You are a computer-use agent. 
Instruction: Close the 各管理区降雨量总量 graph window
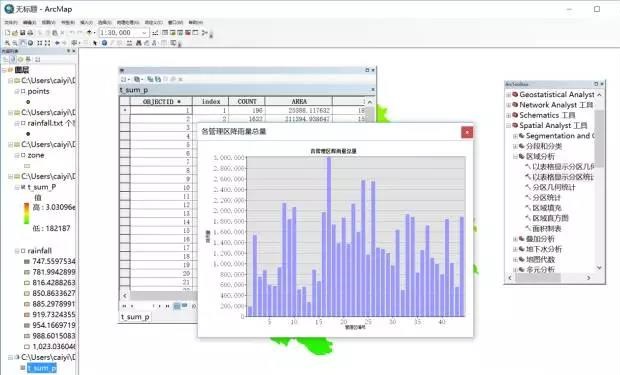pyautogui.click(x=467, y=132)
